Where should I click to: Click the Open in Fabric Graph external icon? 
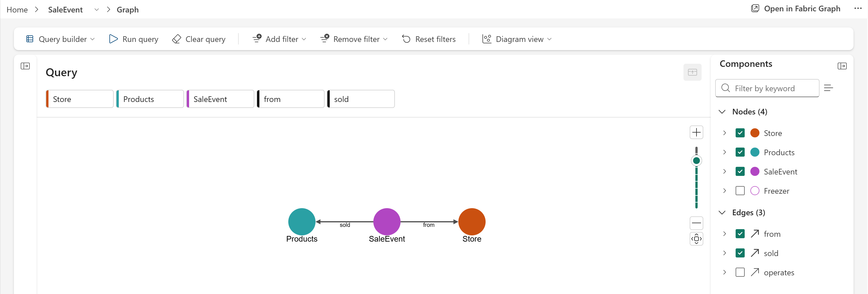(x=755, y=8)
